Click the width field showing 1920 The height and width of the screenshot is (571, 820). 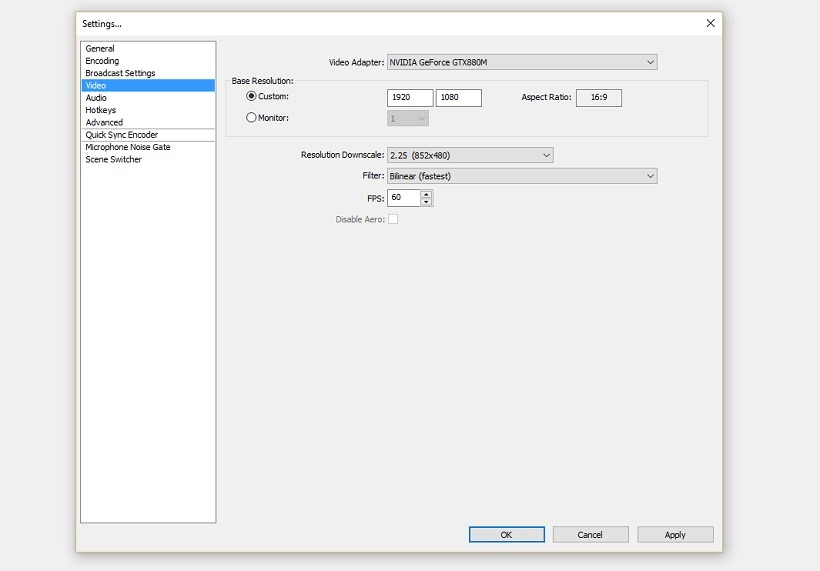[x=410, y=97]
